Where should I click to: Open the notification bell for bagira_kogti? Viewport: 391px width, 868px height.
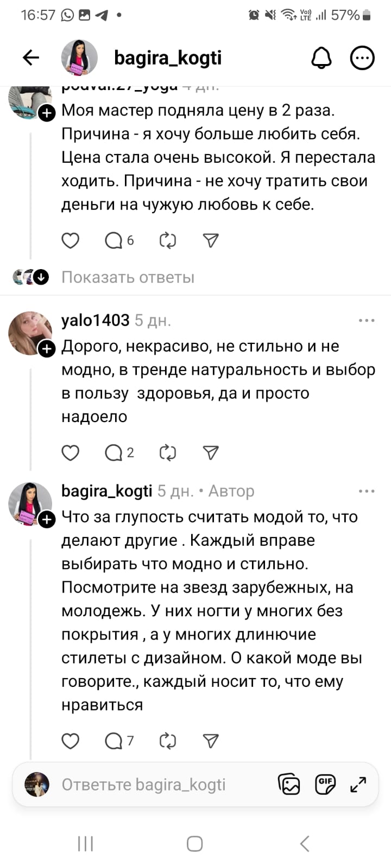(x=321, y=58)
